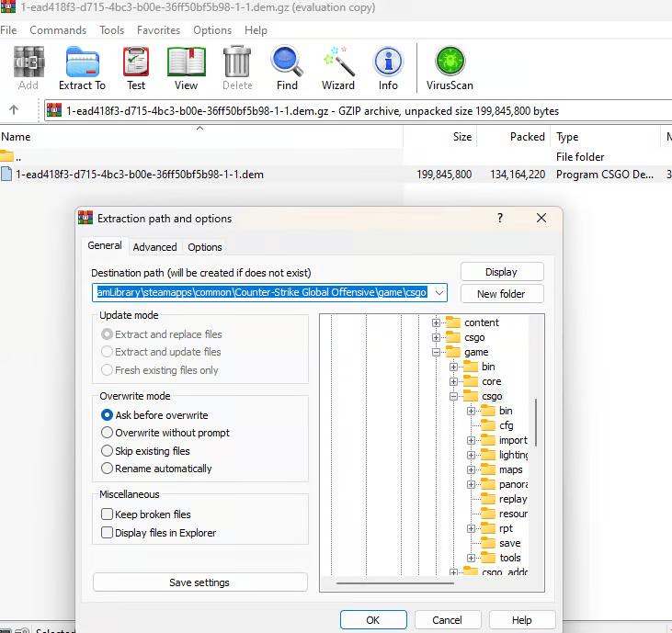Click the dialog Help button

(522, 620)
